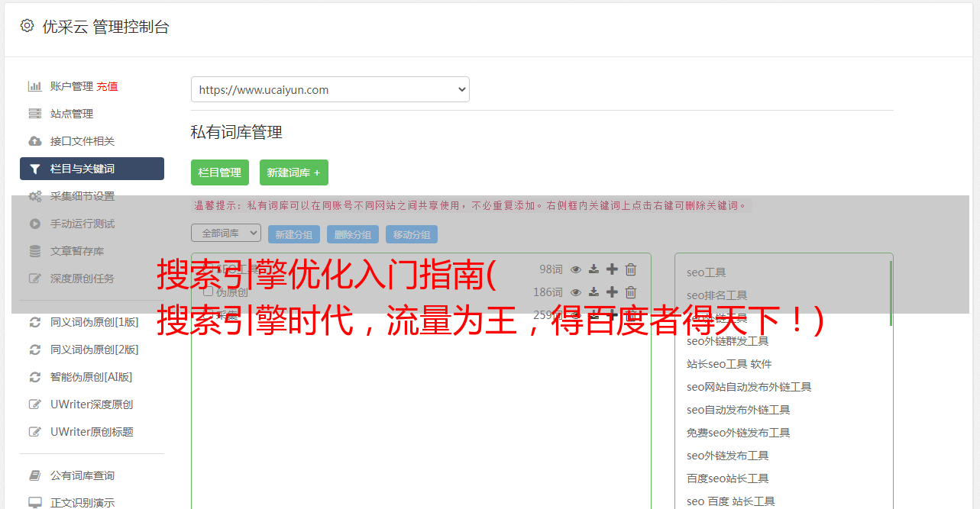
Task: Select keyword "seo 百度 站长工具"
Action: (730, 501)
